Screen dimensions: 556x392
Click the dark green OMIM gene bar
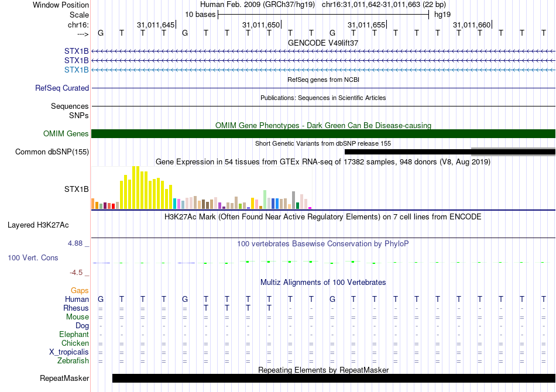point(323,134)
